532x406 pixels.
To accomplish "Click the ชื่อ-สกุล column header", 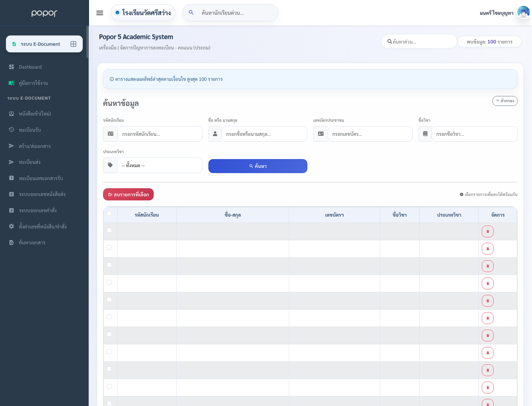I will [233, 215].
